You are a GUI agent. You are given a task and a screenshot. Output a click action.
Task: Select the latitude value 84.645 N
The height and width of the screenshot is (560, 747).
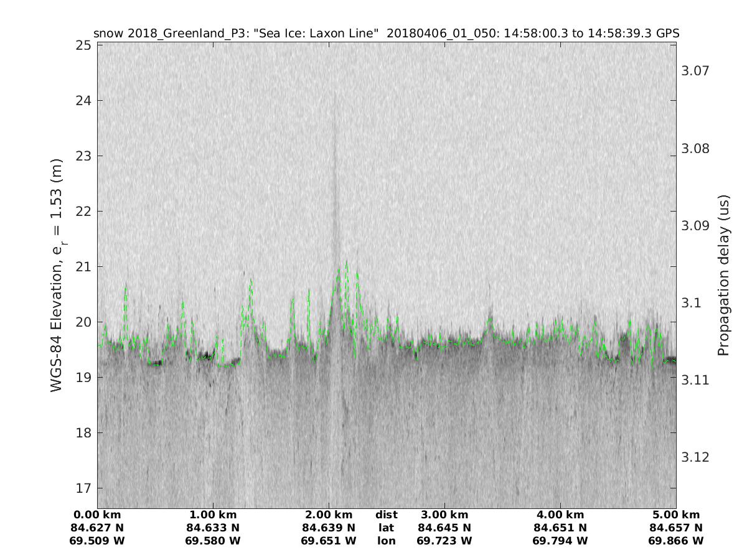(x=444, y=528)
